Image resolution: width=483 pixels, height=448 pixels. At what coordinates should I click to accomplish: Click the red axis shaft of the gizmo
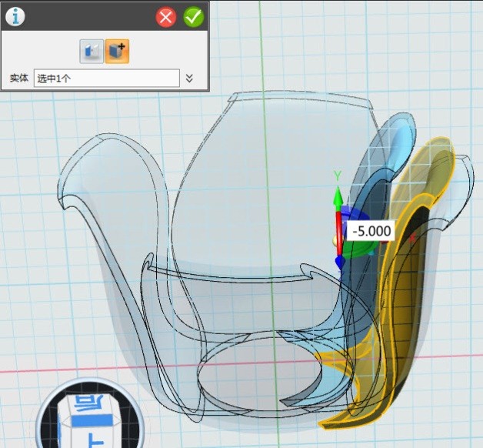(x=338, y=227)
